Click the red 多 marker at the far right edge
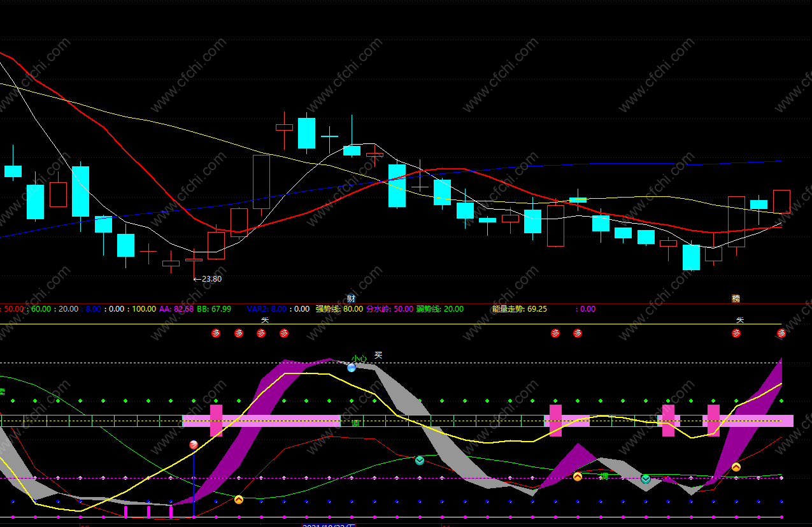The width and height of the screenshot is (812, 527). pyautogui.click(x=781, y=333)
